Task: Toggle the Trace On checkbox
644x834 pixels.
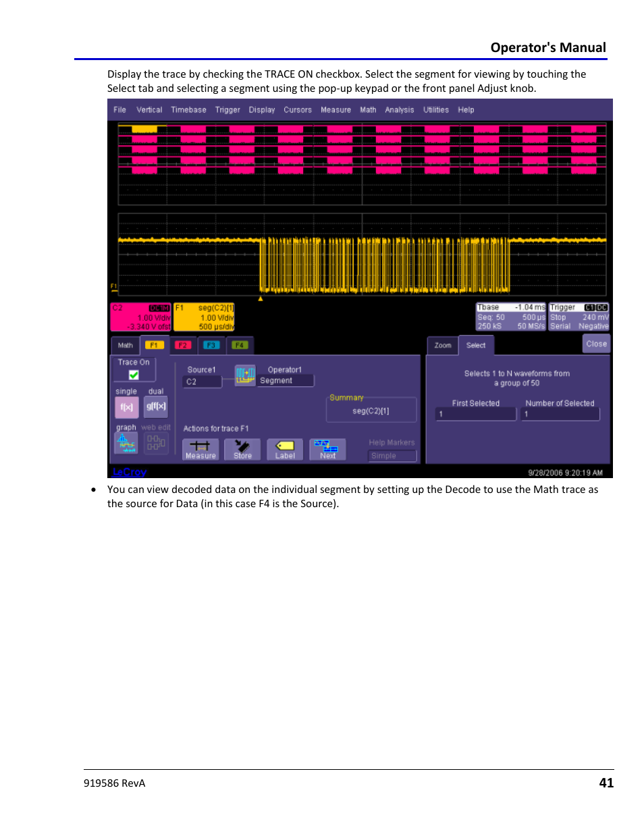Action: (134, 375)
